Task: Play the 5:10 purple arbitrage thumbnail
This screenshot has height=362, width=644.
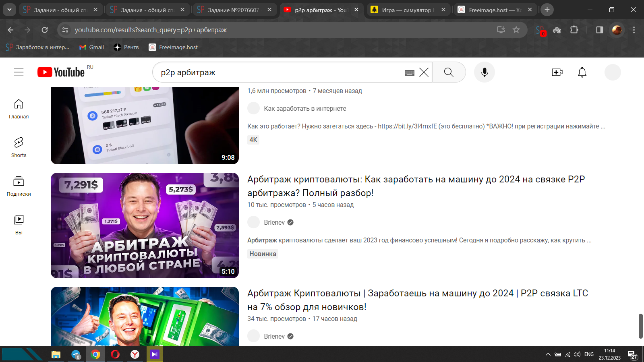Action: coord(145,225)
